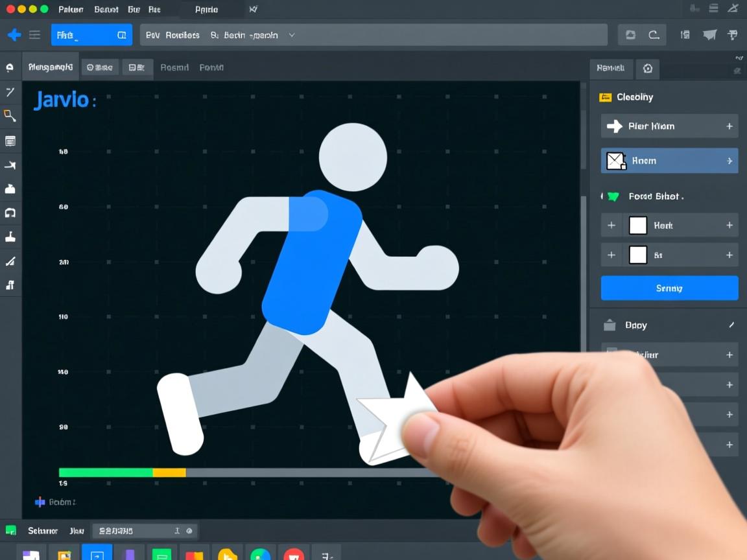Expand the Pler Khom row using its plus
The width and height of the screenshot is (747, 560).
pos(729,126)
